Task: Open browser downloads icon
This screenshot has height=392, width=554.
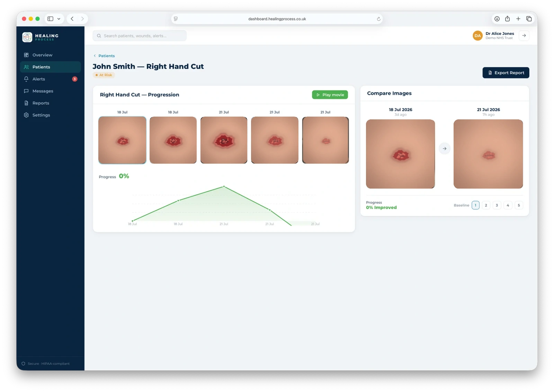Action: click(x=497, y=19)
